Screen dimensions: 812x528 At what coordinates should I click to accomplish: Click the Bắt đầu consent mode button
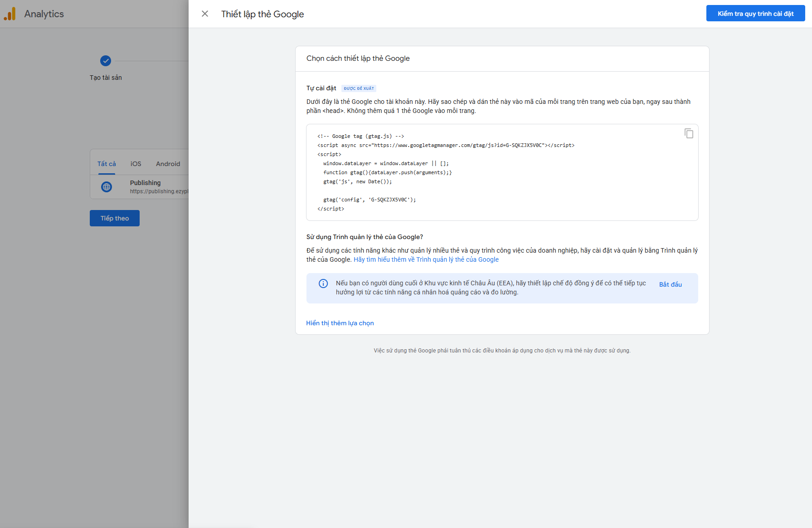[670, 284]
